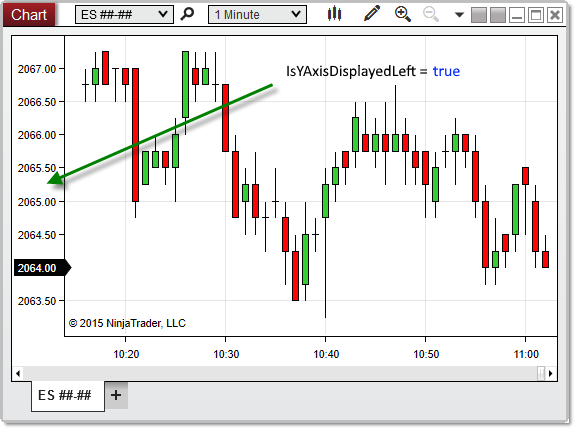The image size is (575, 429).
Task: Click the Chart title label
Action: tap(29, 15)
